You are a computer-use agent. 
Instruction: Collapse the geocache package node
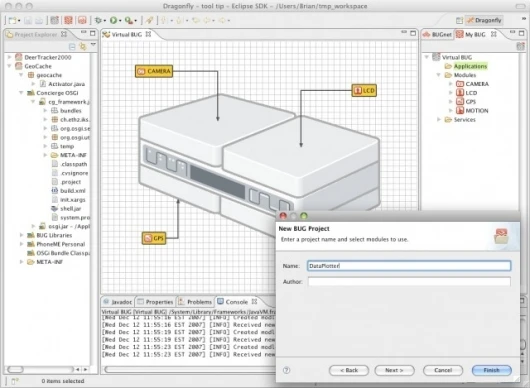click(21, 75)
